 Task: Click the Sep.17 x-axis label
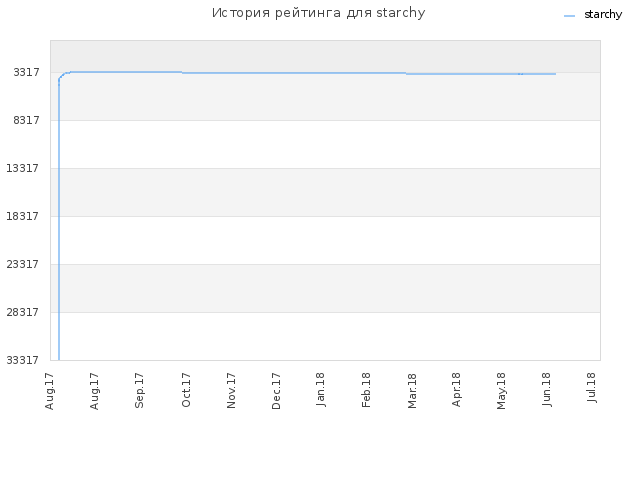pyautogui.click(x=140, y=390)
